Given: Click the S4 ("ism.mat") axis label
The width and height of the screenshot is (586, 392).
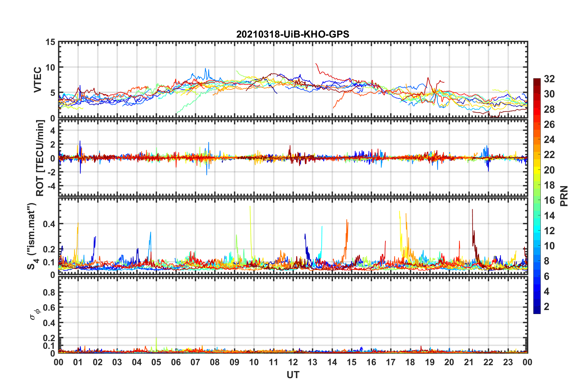Looking at the screenshot, I should coord(33,236).
